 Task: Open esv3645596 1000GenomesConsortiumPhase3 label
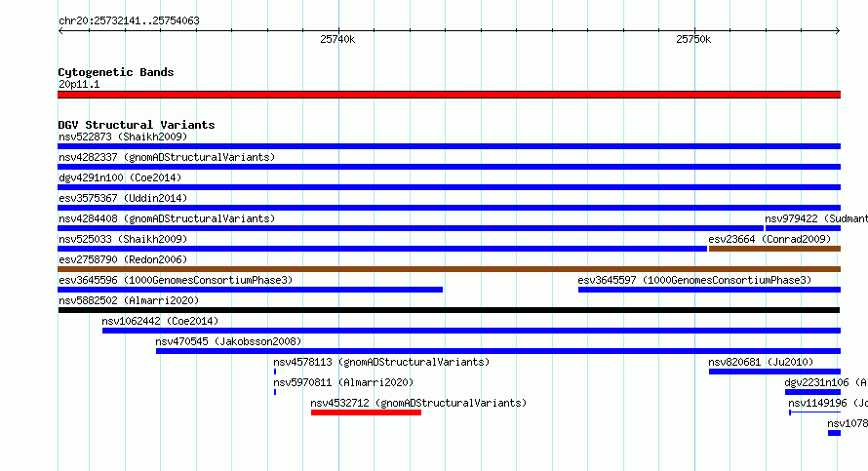point(176,280)
